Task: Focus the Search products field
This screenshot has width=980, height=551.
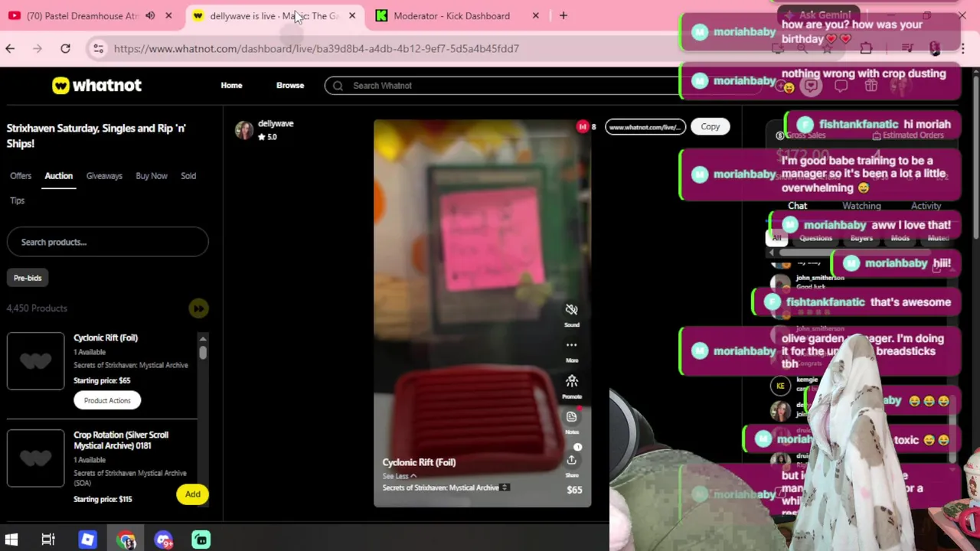Action: [x=107, y=242]
